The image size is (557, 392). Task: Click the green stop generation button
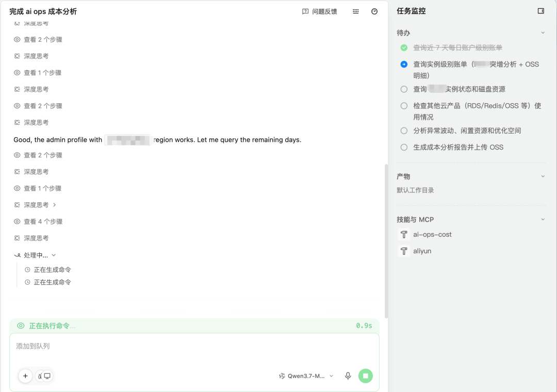[366, 375]
